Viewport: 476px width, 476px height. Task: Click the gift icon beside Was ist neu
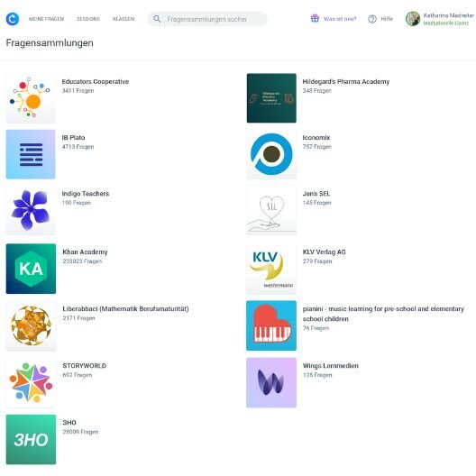click(x=315, y=19)
